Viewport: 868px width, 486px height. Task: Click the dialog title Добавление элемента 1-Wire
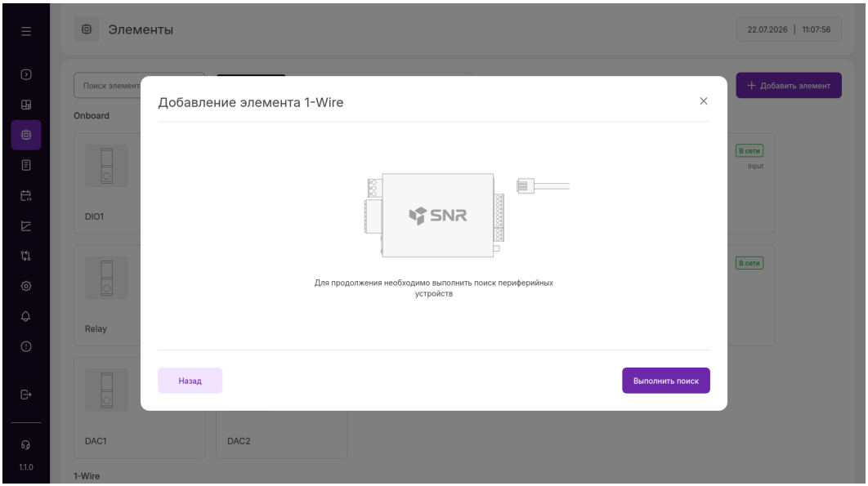(x=251, y=102)
